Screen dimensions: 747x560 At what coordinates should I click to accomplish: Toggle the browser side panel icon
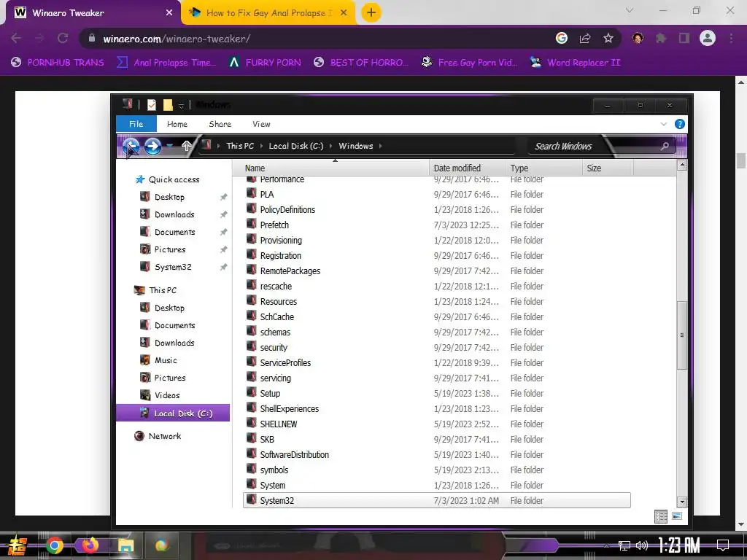[684, 38]
